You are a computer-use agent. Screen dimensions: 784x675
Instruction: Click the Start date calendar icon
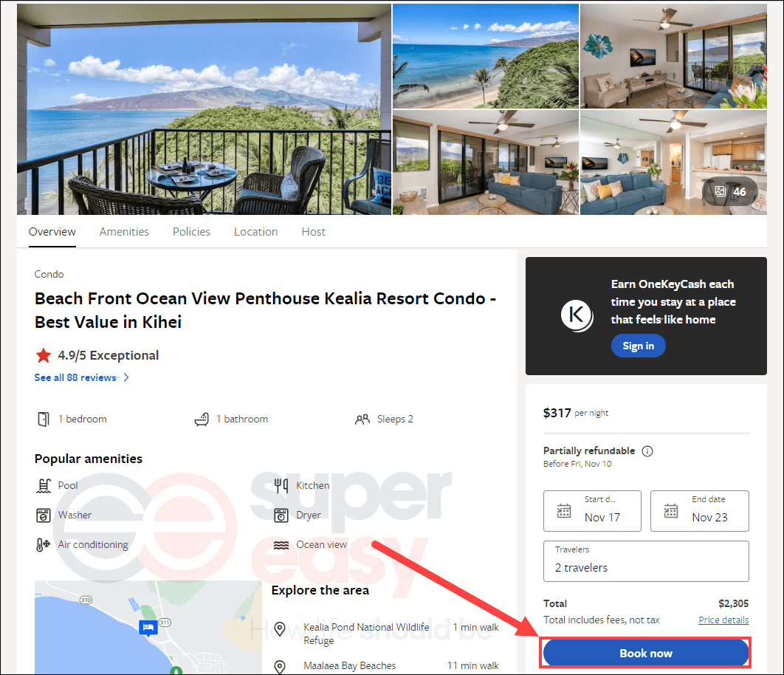point(564,510)
